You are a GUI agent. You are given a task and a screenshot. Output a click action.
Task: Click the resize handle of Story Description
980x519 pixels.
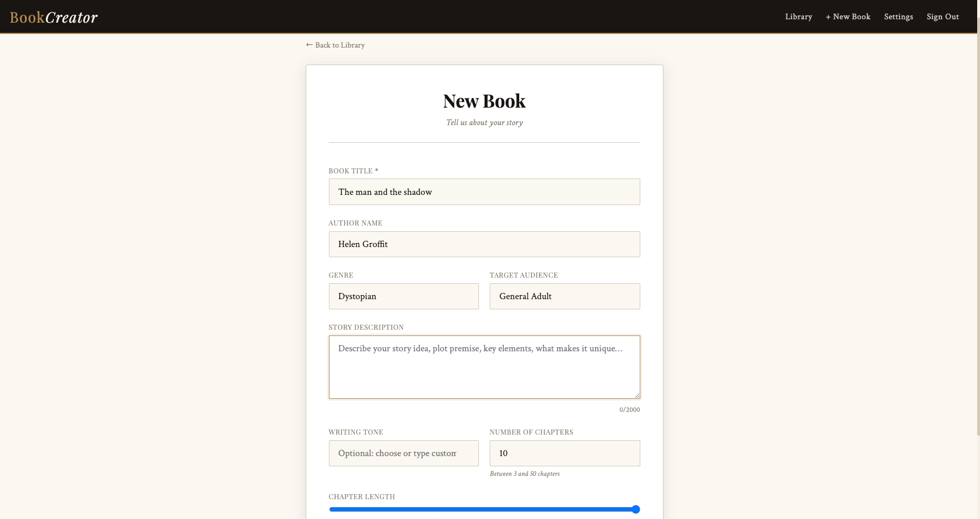(637, 394)
